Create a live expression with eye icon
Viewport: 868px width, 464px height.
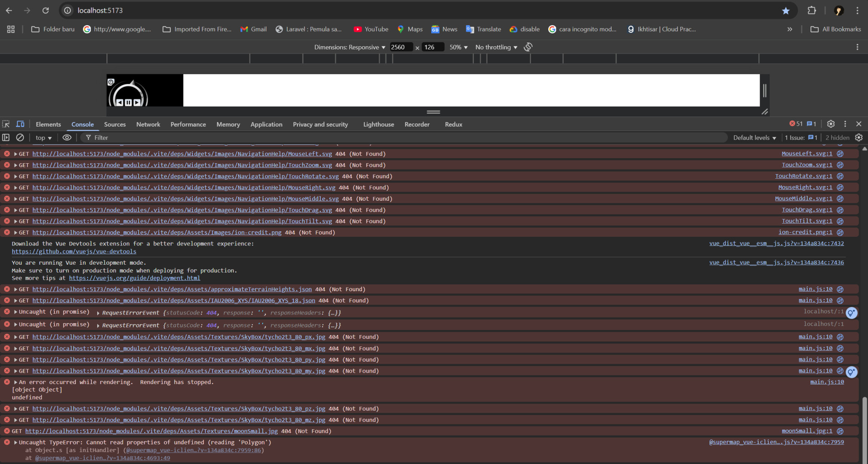click(67, 138)
